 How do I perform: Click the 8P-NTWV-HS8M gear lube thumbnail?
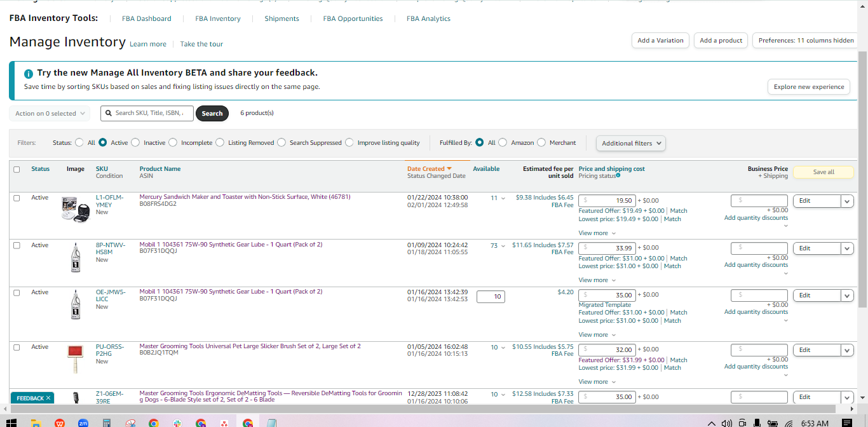76,257
